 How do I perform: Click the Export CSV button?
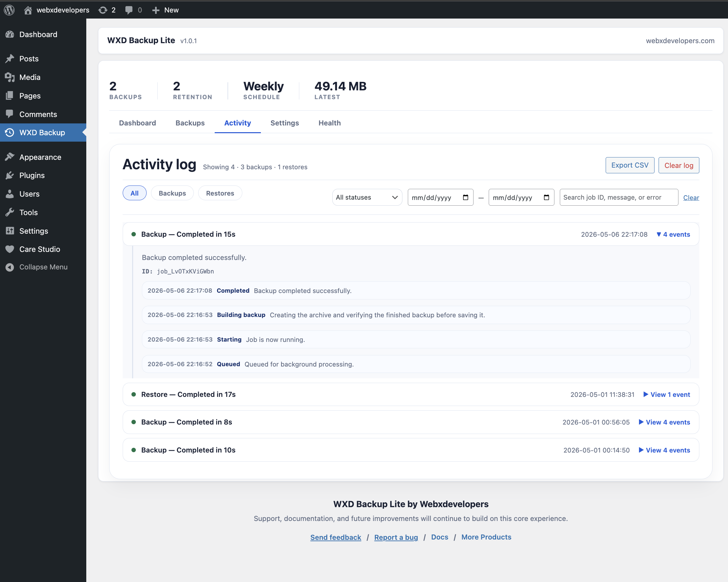pyautogui.click(x=630, y=165)
